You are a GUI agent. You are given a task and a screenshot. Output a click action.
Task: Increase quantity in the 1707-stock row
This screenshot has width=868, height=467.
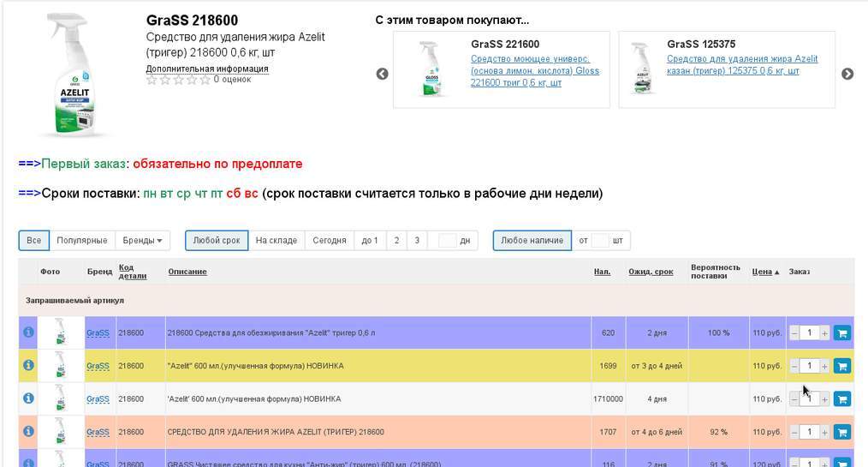pos(824,432)
